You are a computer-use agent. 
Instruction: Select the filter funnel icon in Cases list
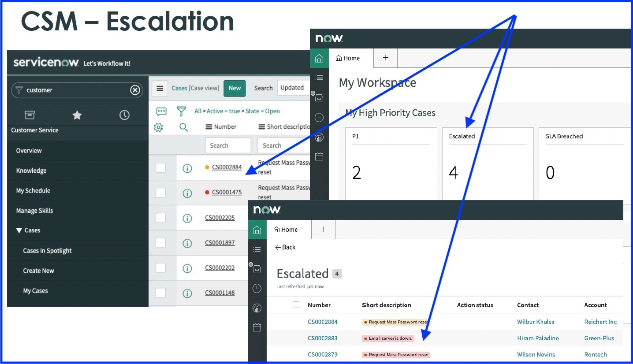pyautogui.click(x=182, y=111)
